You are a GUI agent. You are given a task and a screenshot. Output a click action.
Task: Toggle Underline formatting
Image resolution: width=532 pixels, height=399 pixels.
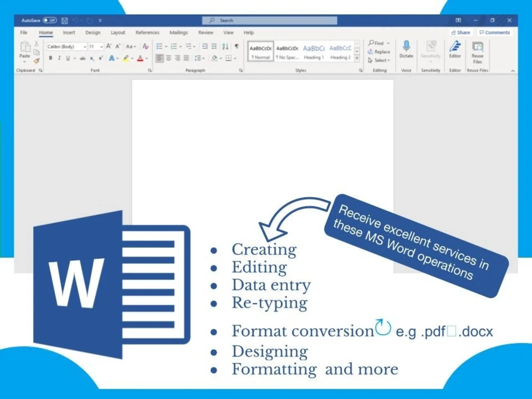(x=68, y=59)
